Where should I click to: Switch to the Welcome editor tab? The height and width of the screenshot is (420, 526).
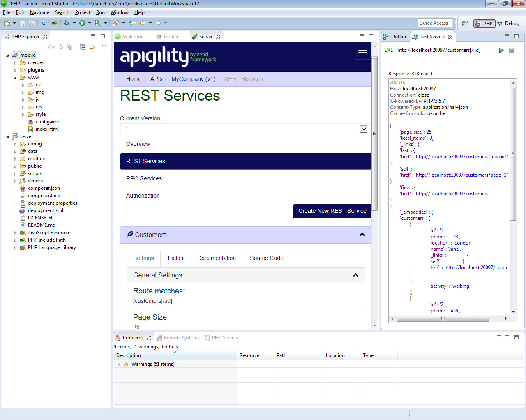pyautogui.click(x=129, y=37)
